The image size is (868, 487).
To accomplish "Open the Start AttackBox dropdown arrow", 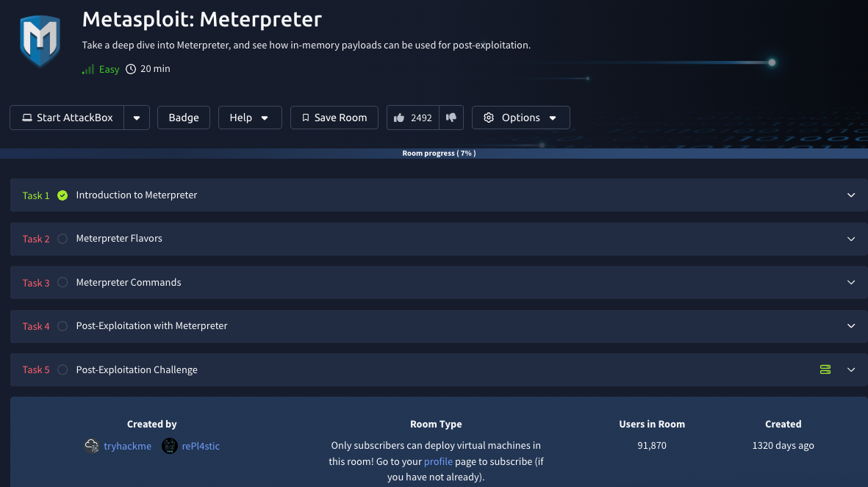I will pyautogui.click(x=137, y=117).
